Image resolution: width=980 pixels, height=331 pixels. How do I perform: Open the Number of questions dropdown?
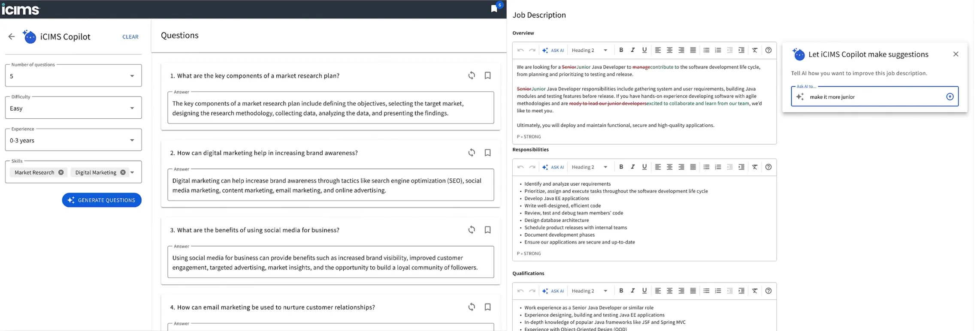[74, 76]
